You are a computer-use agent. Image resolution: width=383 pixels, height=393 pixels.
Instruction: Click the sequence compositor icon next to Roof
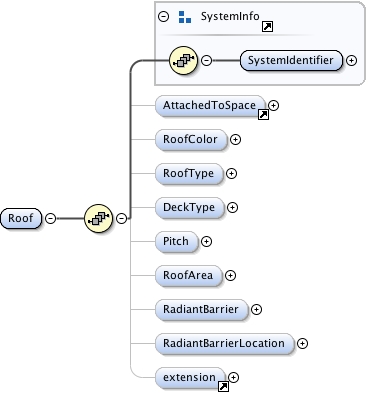click(99, 218)
